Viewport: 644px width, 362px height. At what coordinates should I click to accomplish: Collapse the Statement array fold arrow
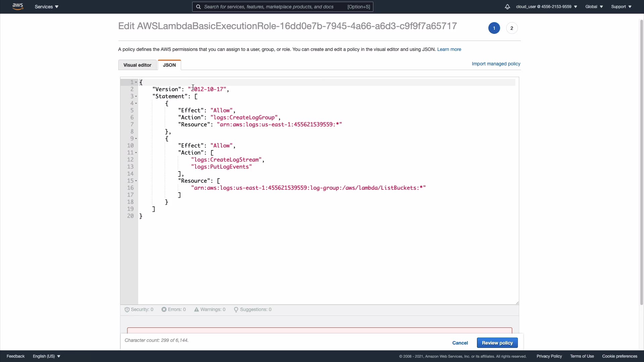[x=136, y=97]
